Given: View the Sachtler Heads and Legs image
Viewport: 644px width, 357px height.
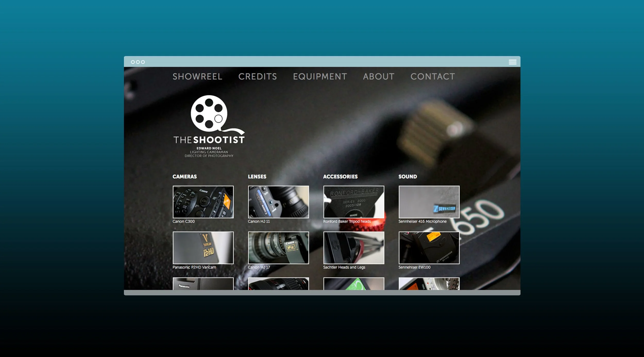Looking at the screenshot, I should [x=354, y=248].
